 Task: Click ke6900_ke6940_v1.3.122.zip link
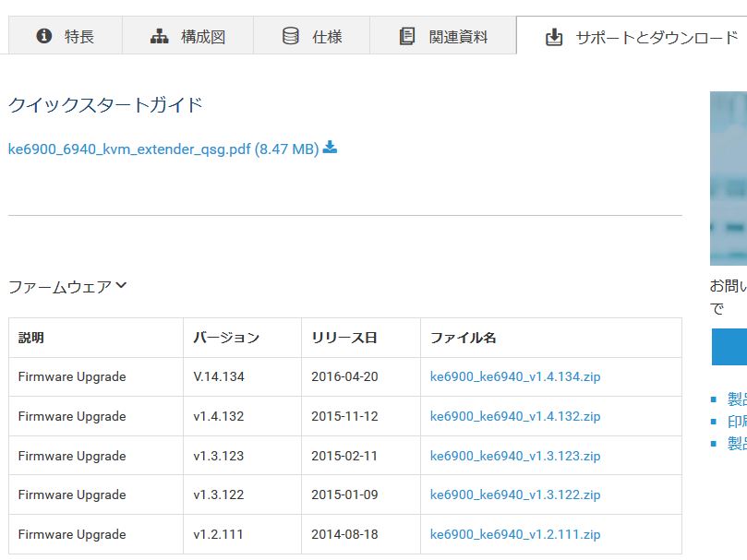pos(515,494)
